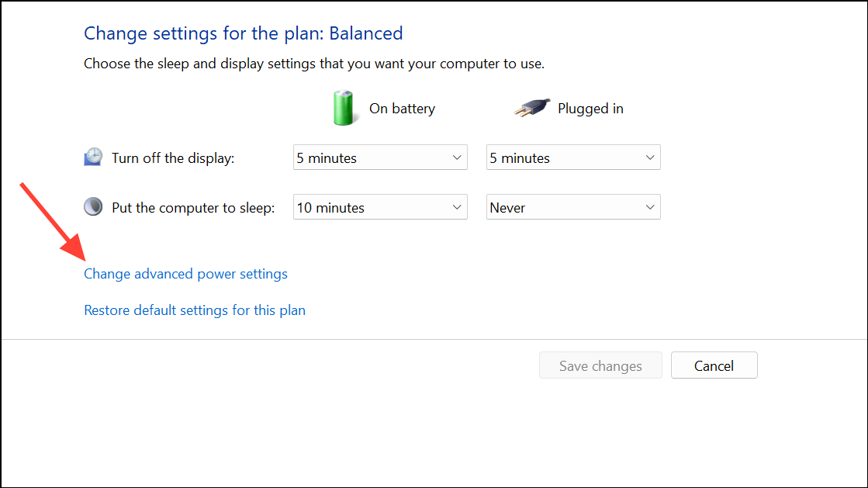Click the Turn off the display label
Image resolution: width=868 pixels, height=488 pixels.
173,158
